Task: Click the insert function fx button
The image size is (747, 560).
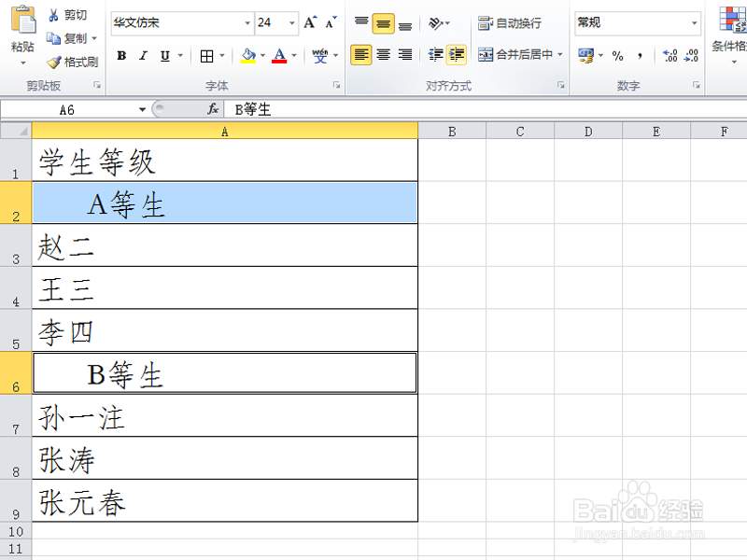Action: (x=213, y=109)
